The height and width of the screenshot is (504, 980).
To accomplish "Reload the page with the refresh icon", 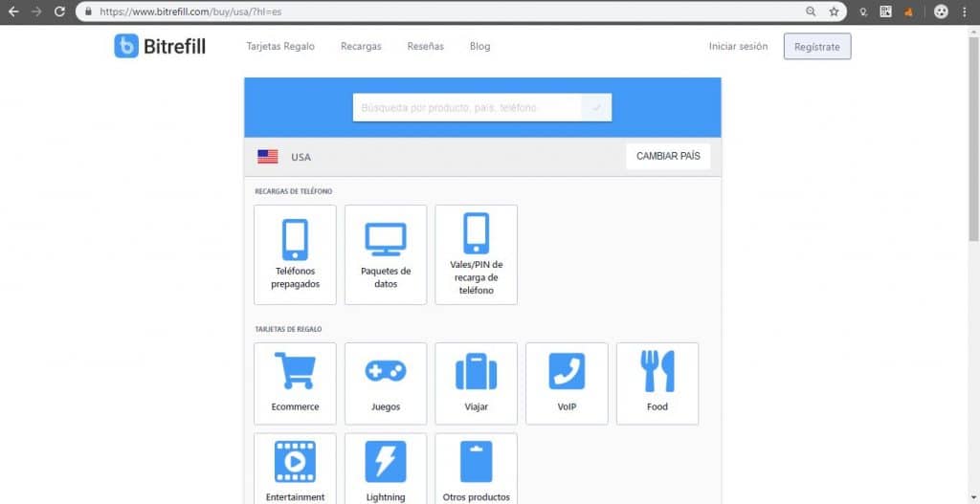I will click(x=59, y=11).
